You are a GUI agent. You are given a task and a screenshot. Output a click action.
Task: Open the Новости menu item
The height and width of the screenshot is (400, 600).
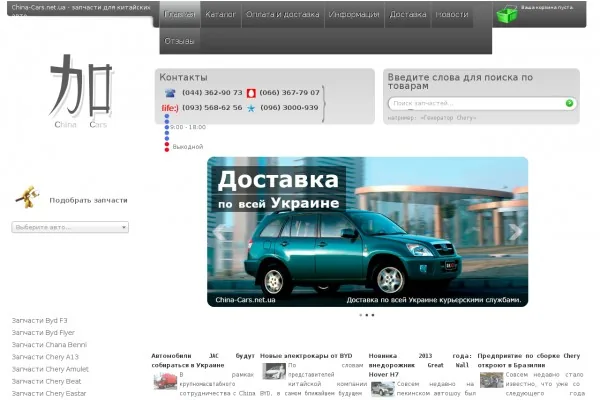[x=452, y=14]
